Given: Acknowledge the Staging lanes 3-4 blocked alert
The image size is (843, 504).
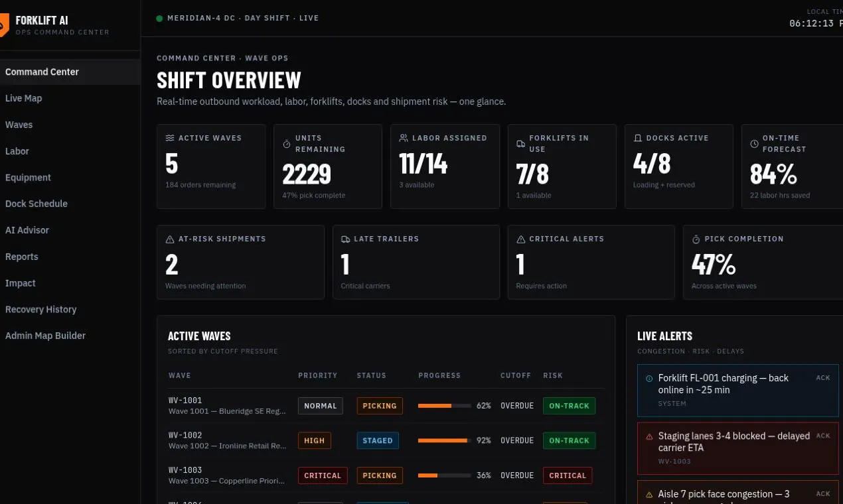Looking at the screenshot, I should pyautogui.click(x=823, y=436).
